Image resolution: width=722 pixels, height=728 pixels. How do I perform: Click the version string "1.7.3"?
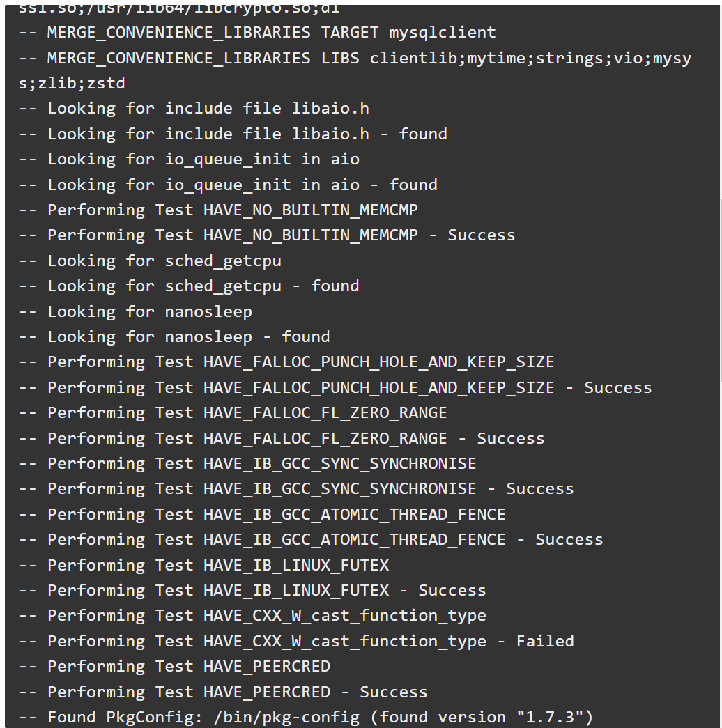click(x=554, y=718)
